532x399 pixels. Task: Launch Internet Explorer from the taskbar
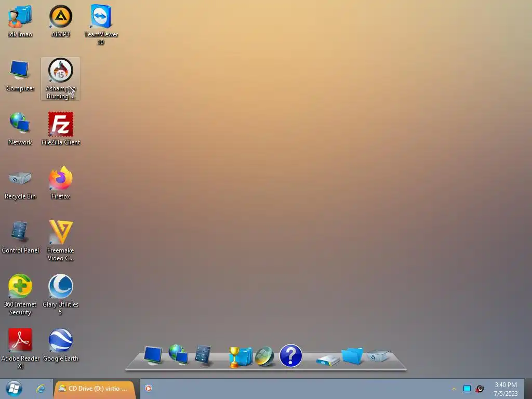coord(41,389)
